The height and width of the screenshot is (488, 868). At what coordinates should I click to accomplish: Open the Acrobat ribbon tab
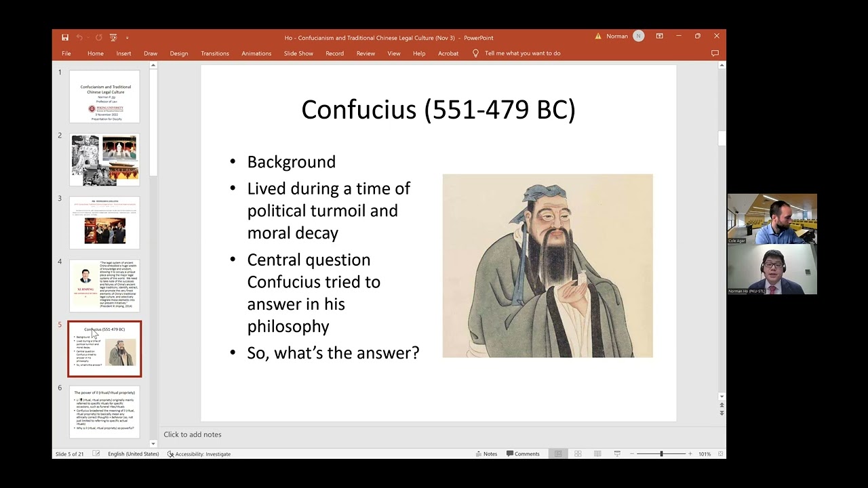[x=448, y=54]
